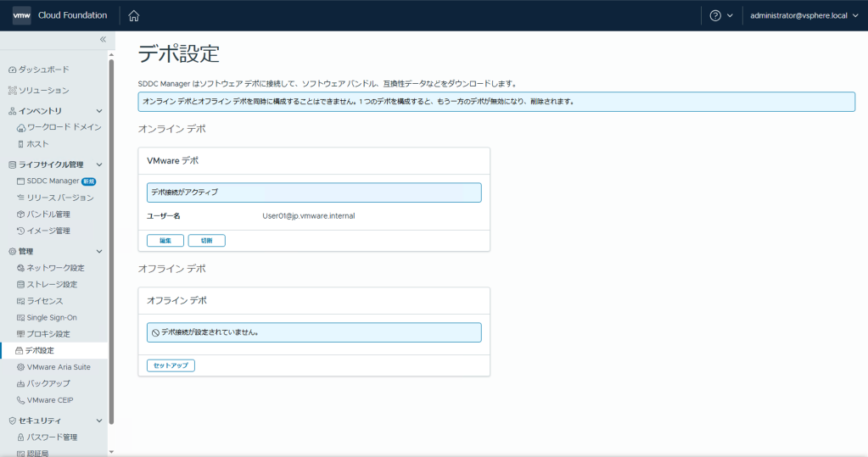Collapse the インベントリ section chevron
868x457 pixels.
tap(99, 111)
